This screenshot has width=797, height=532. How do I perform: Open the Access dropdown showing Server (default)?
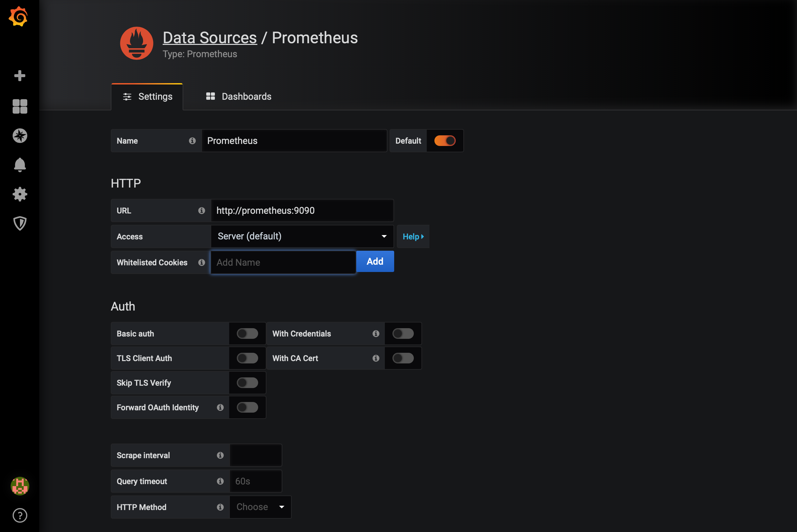pyautogui.click(x=302, y=236)
